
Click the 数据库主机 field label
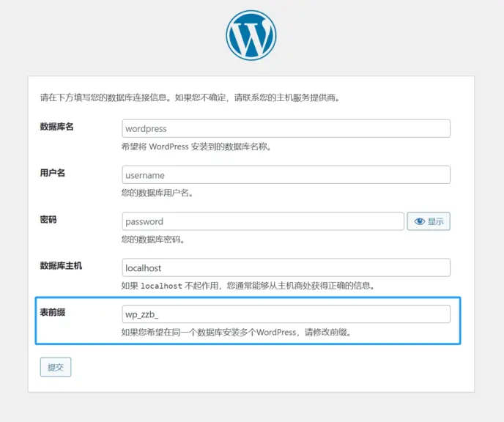pyautogui.click(x=61, y=265)
